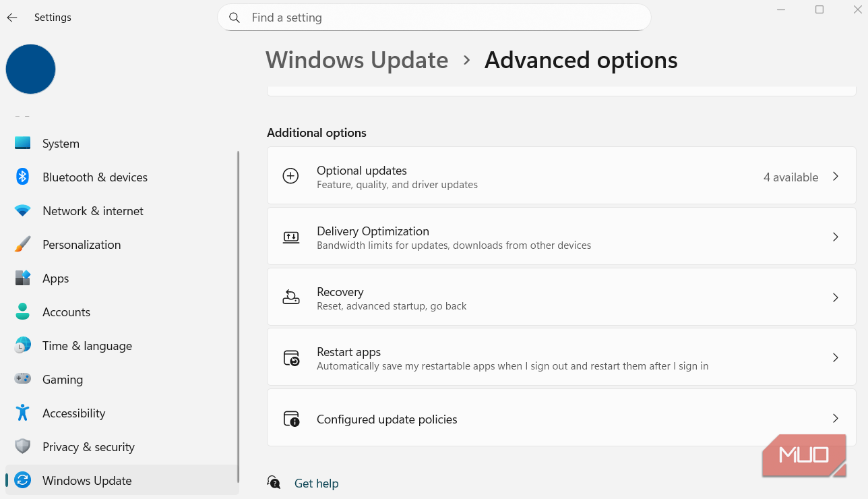868x499 pixels.
Task: Open Apps settings label
Action: tap(55, 278)
